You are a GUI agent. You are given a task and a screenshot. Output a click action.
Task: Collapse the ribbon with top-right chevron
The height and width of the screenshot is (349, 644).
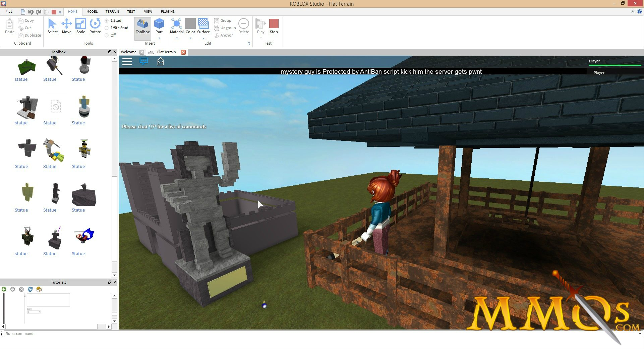coord(632,11)
